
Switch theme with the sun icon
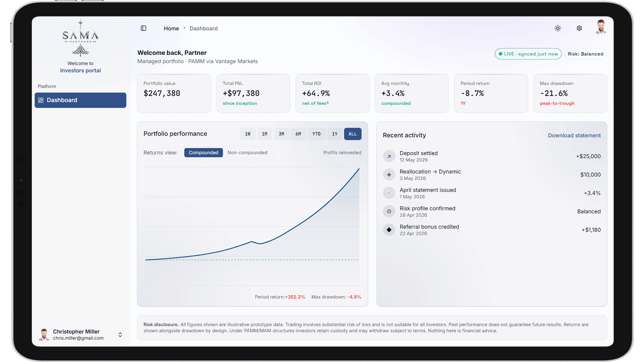(x=558, y=28)
